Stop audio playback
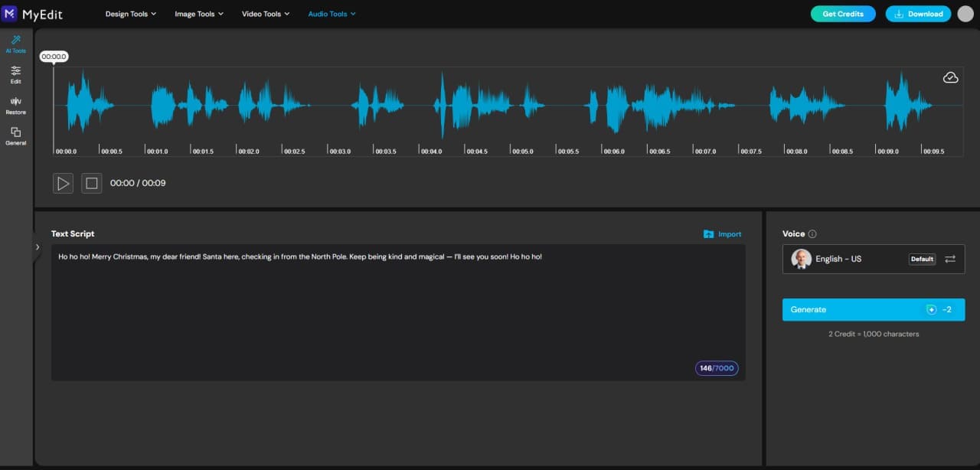 tap(92, 183)
